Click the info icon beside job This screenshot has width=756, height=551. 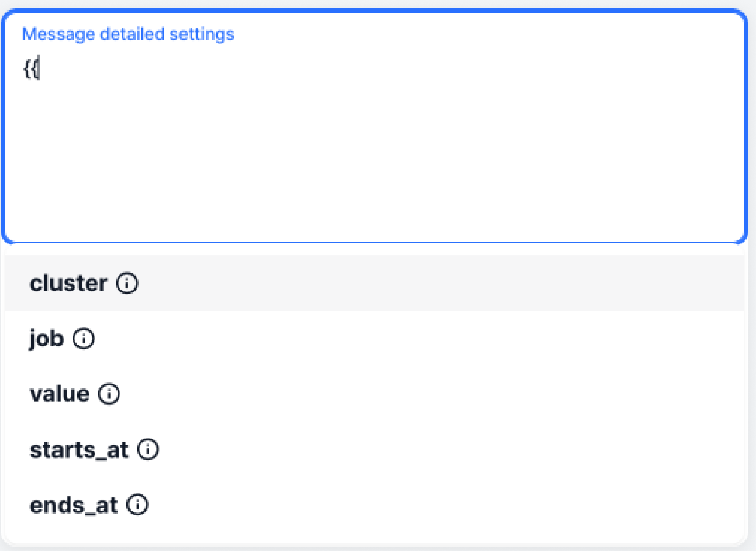click(84, 339)
